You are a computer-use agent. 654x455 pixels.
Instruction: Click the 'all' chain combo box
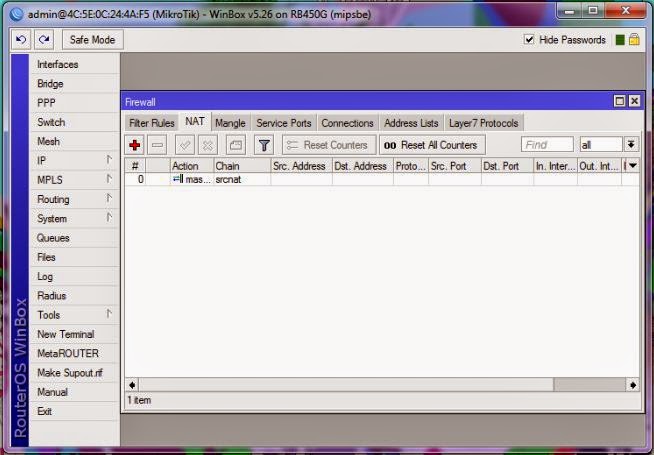click(x=601, y=145)
